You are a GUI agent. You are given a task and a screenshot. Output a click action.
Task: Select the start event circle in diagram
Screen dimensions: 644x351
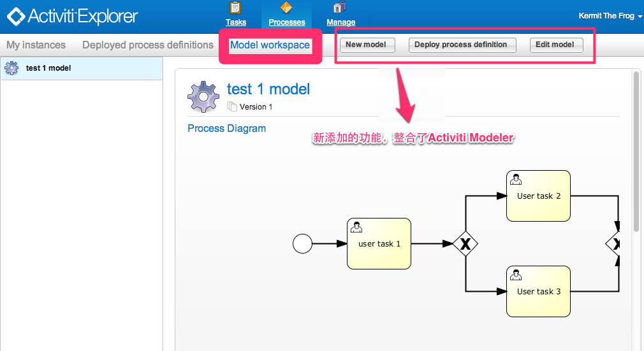[302, 243]
